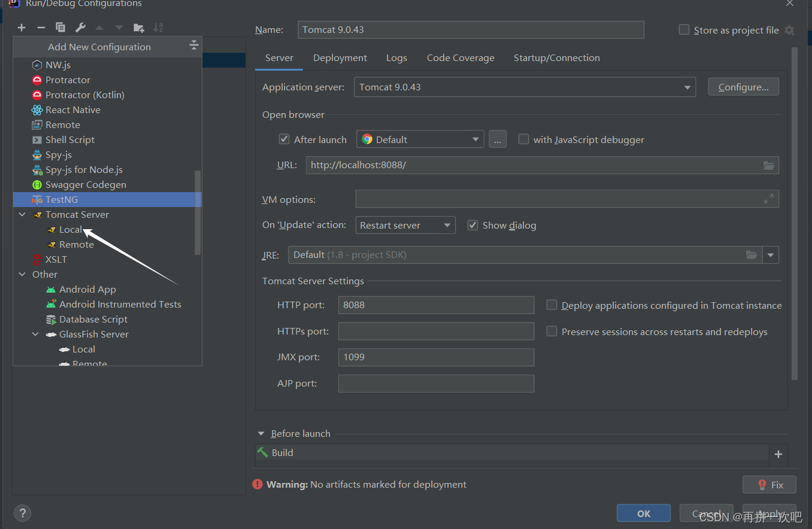Confirm with the OK button
This screenshot has width=812, height=529.
[x=644, y=513]
